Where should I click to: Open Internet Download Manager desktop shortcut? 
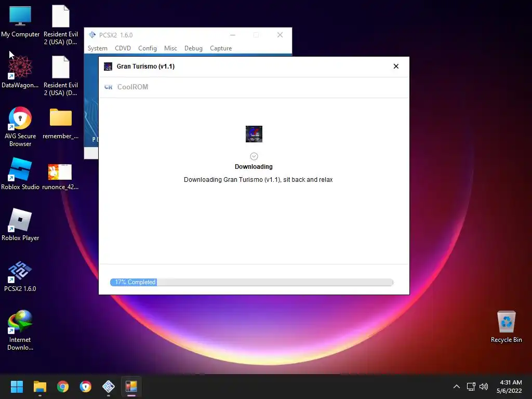pyautogui.click(x=20, y=330)
